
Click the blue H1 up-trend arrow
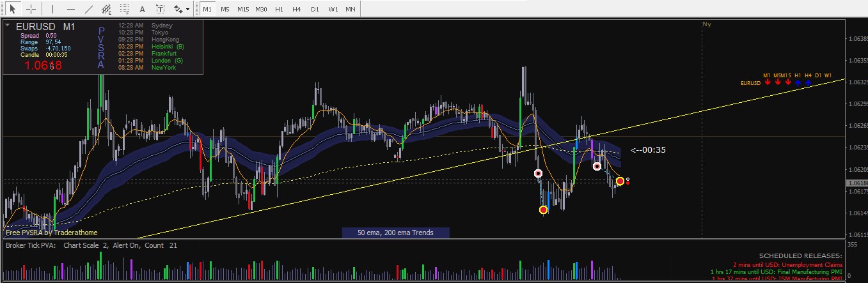[x=798, y=82]
